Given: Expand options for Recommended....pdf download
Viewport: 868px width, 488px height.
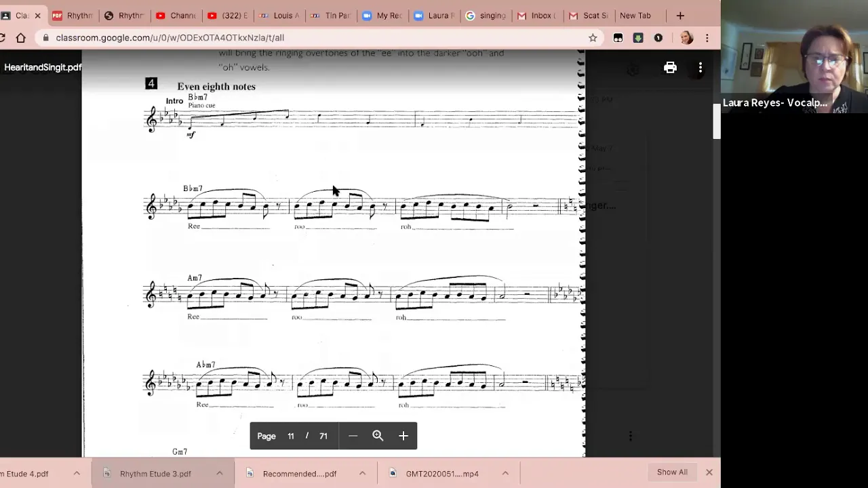Looking at the screenshot, I should point(362,473).
